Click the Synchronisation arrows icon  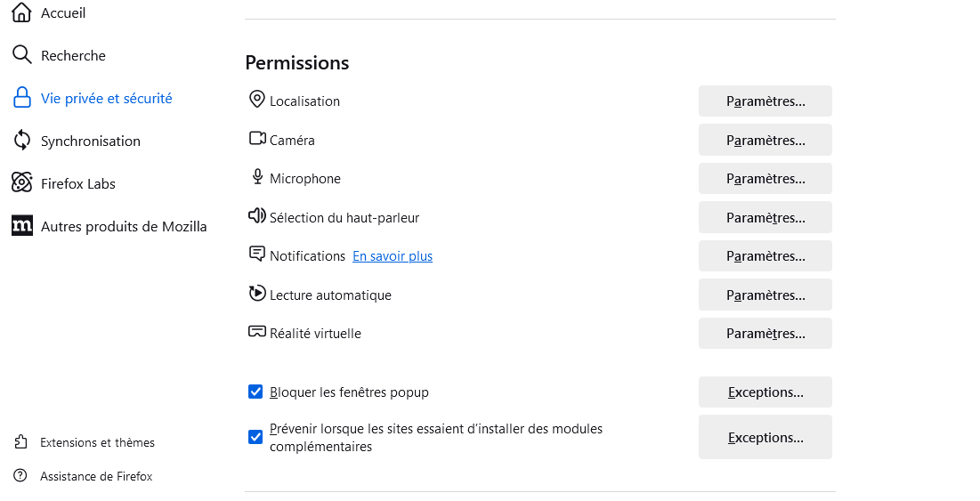22,141
